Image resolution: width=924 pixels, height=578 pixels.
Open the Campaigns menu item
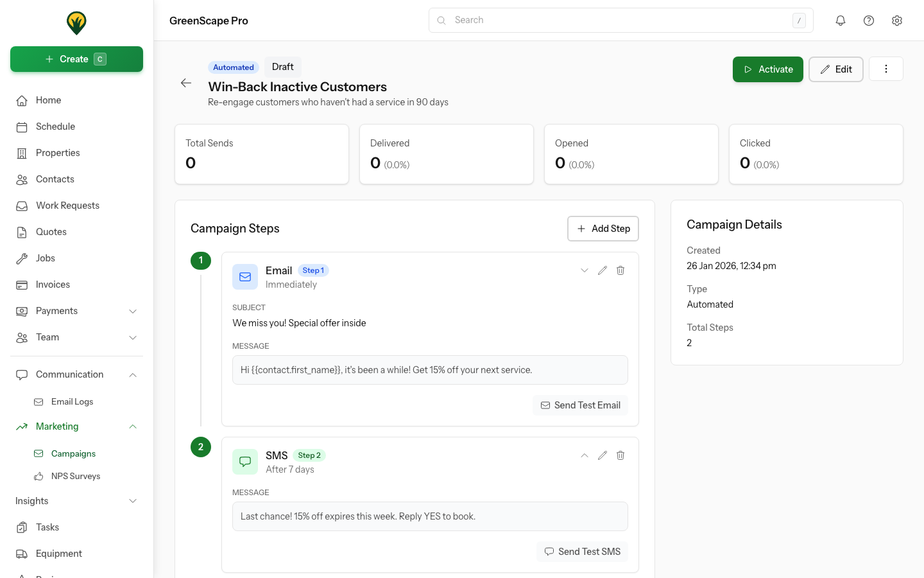73,453
